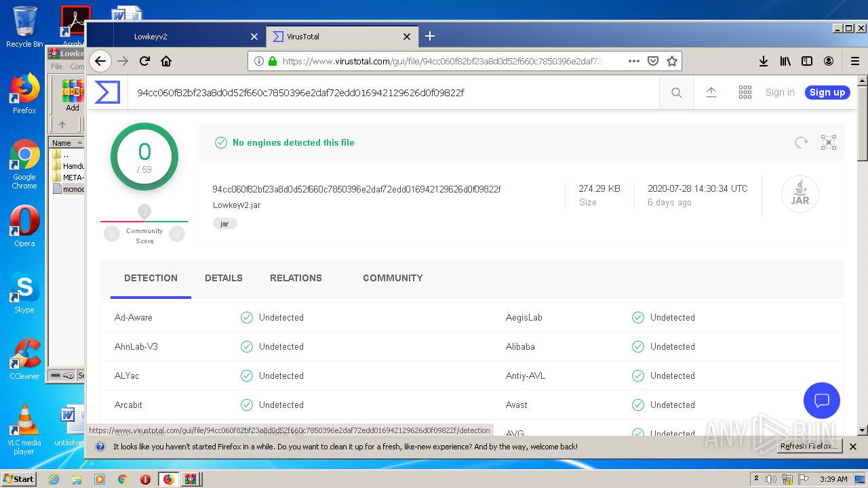868x488 pixels.
Task: Open the COMMUNITY tab
Action: pyautogui.click(x=393, y=278)
